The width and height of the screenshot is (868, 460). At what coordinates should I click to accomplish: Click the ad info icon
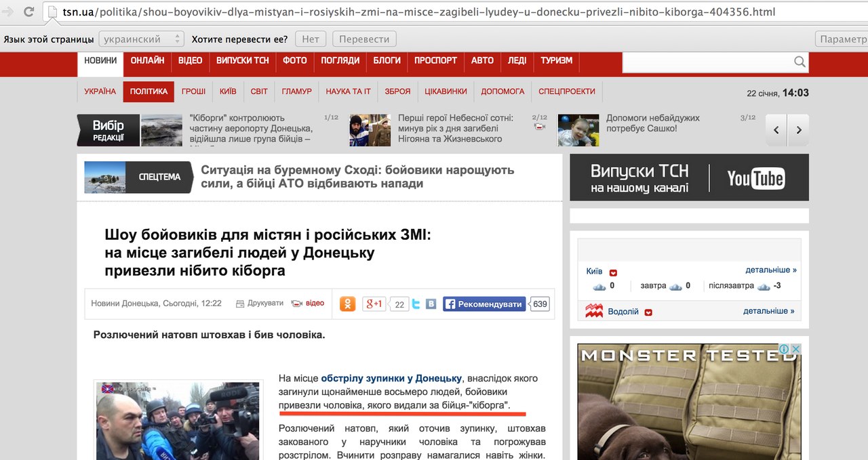pyautogui.click(x=784, y=350)
